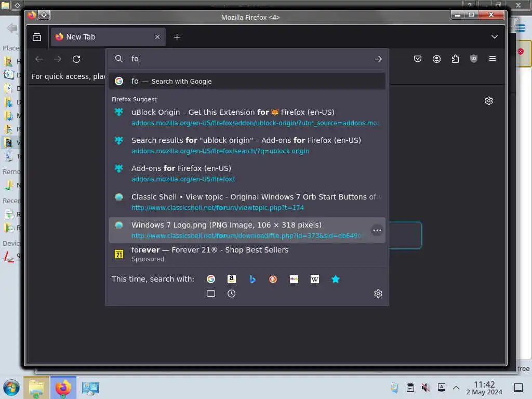Screen dimensions: 532x399
Task: Open system settings taskbar icon
Action: (90, 388)
